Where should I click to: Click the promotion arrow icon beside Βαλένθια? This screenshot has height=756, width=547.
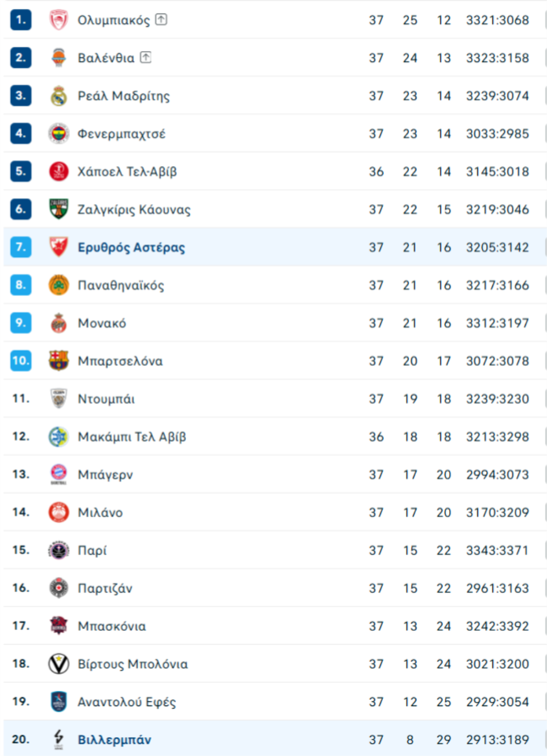click(x=145, y=58)
